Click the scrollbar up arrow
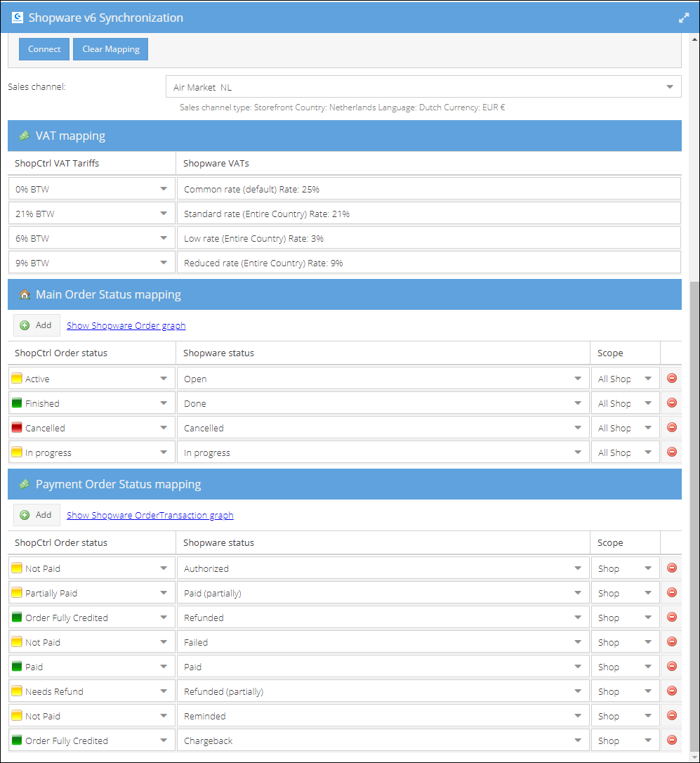The height and width of the screenshot is (763, 700). 694,39
